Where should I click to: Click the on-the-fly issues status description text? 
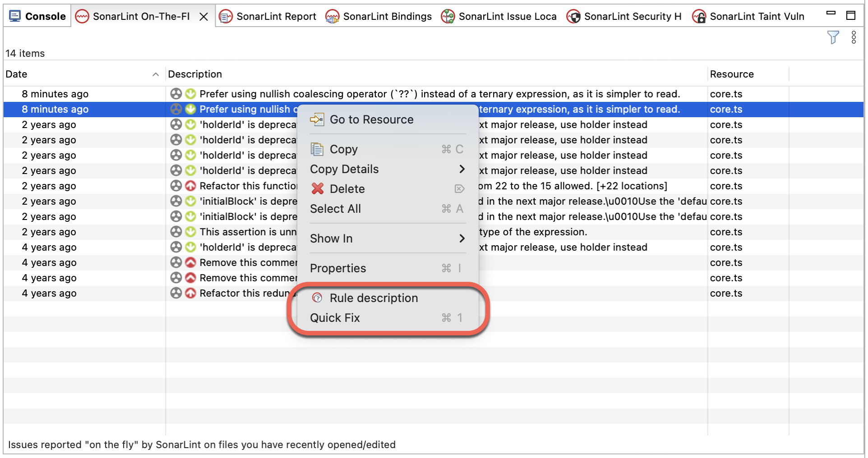pos(202,444)
